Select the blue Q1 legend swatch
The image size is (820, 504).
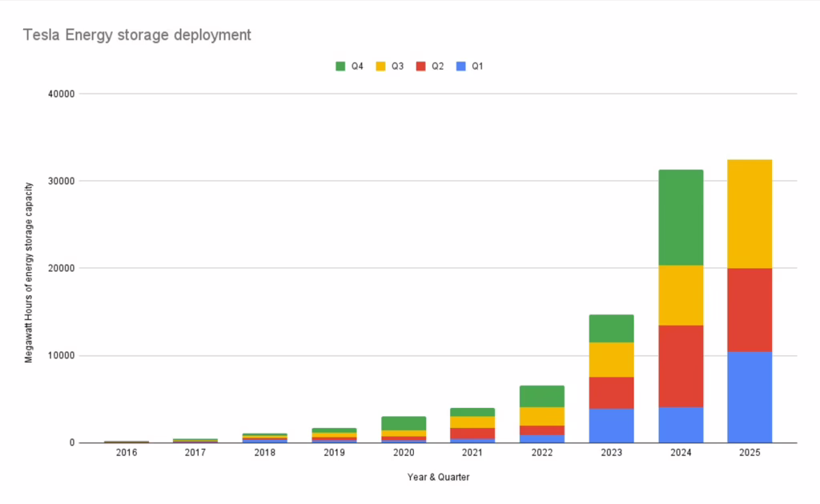tap(460, 66)
